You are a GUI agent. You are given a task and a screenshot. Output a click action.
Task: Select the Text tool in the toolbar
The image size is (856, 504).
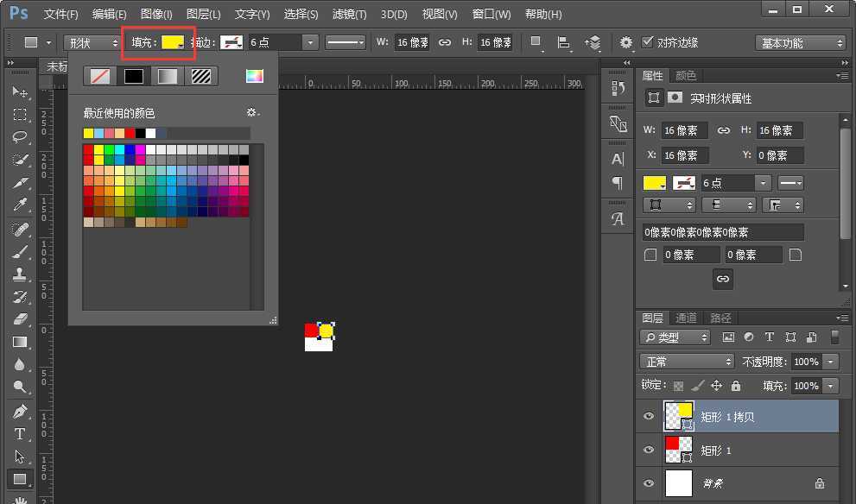(x=20, y=433)
